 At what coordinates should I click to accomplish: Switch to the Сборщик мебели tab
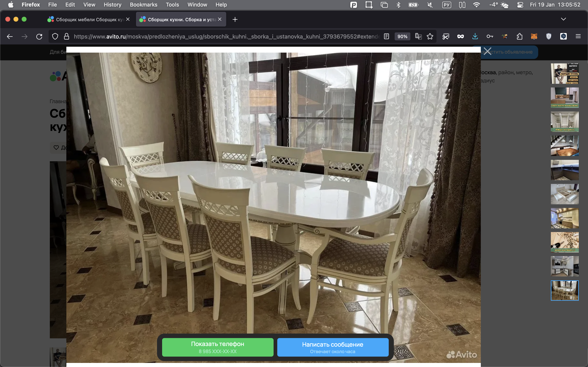click(x=87, y=19)
